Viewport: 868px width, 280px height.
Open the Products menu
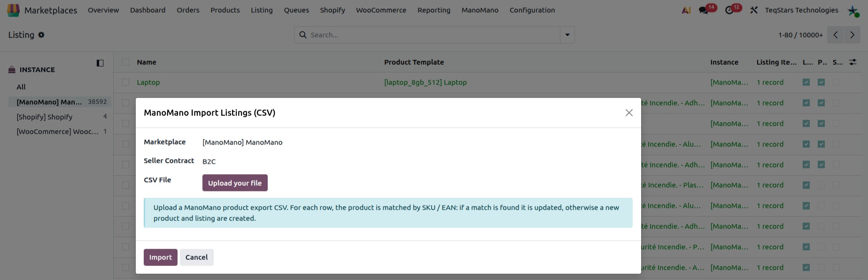[x=225, y=10]
